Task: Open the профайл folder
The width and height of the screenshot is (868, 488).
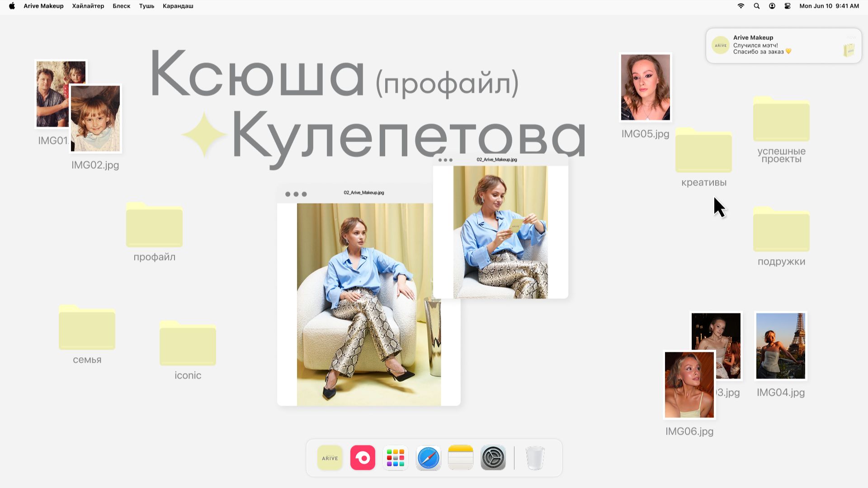Action: click(x=154, y=226)
